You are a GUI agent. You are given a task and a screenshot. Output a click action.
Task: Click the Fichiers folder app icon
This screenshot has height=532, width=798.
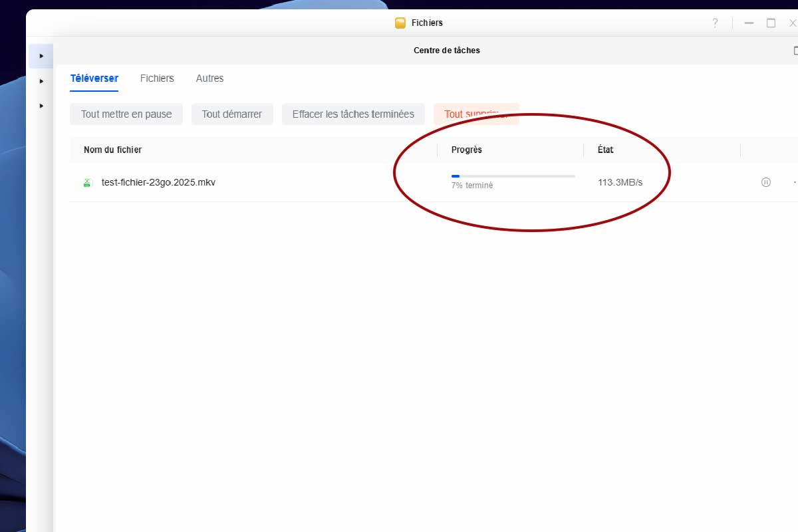coord(400,23)
